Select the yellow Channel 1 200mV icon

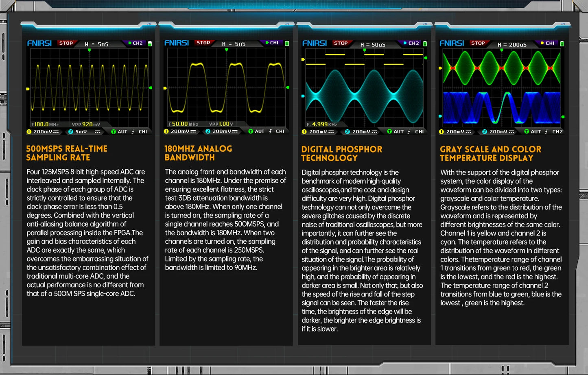(x=41, y=132)
